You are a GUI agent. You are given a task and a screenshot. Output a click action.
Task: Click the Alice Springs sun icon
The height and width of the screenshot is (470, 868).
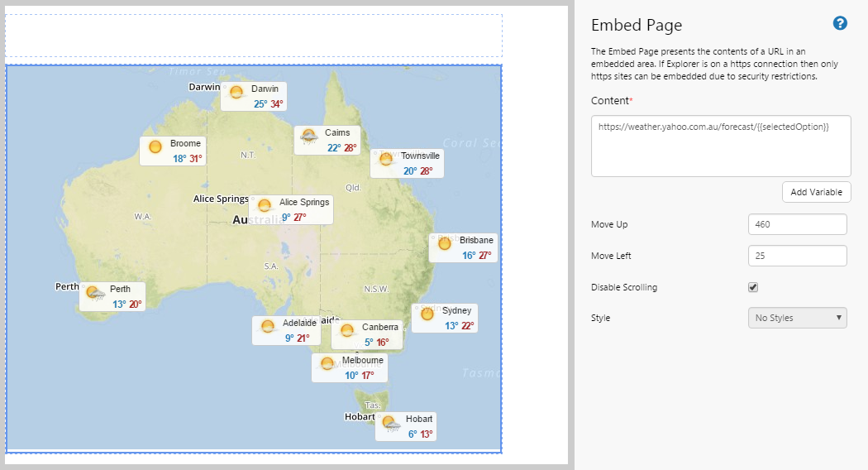tap(265, 205)
